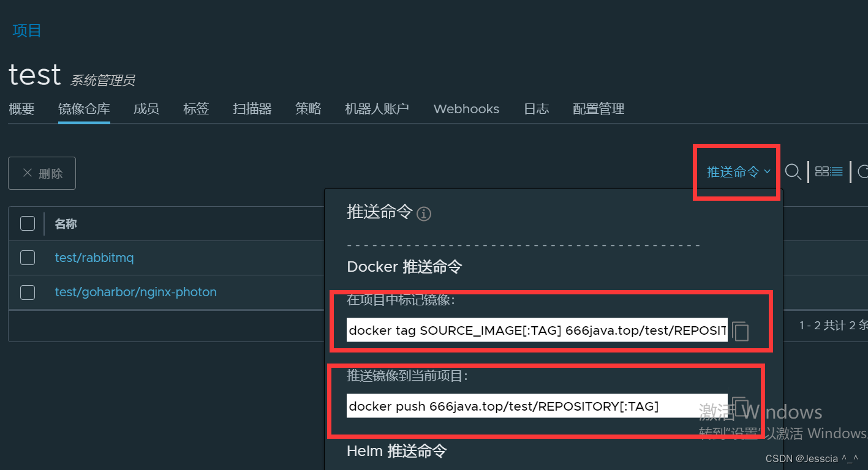
Task: Click the docker tag command field
Action: (x=537, y=330)
